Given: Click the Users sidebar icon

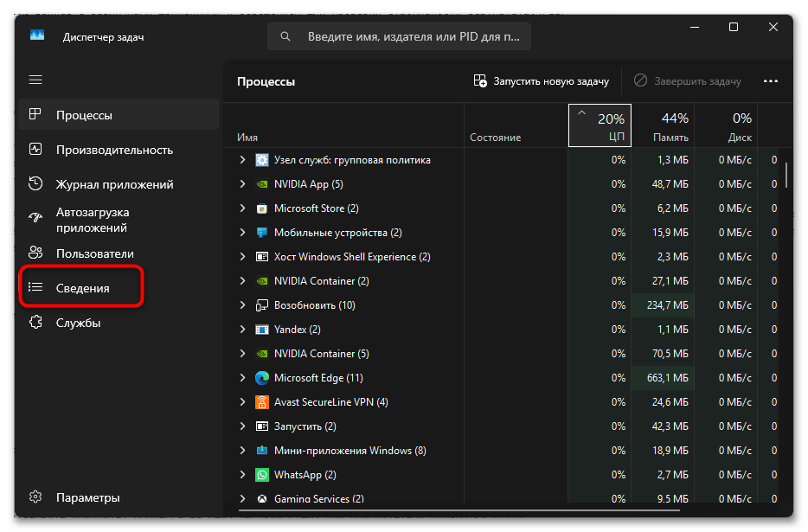Looking at the screenshot, I should (35, 253).
